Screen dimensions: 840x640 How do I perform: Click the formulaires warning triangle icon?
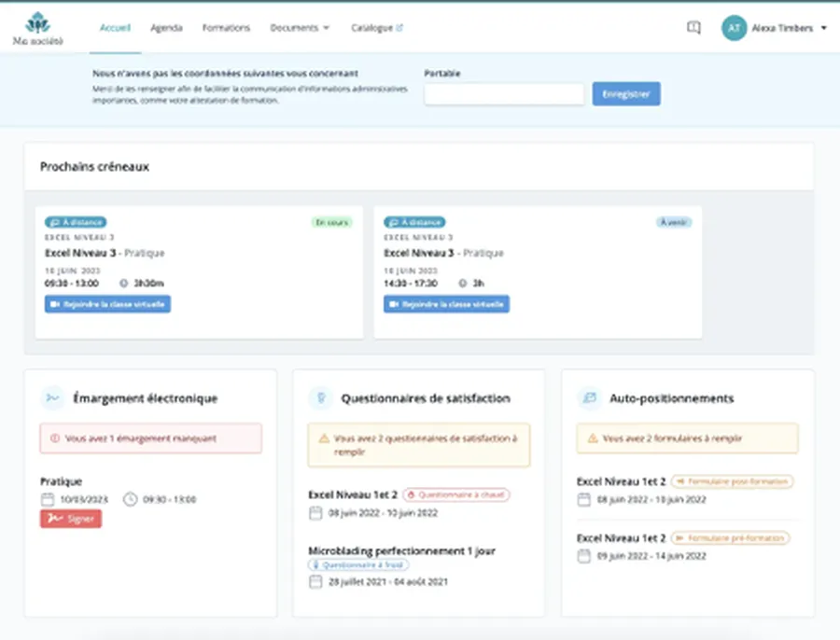593,438
